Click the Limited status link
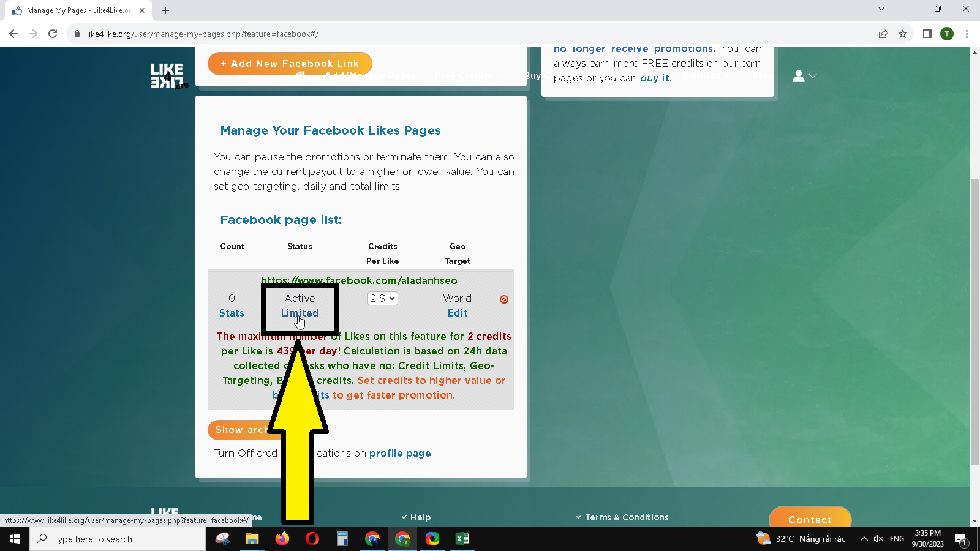The height and width of the screenshot is (551, 980). 300,313
